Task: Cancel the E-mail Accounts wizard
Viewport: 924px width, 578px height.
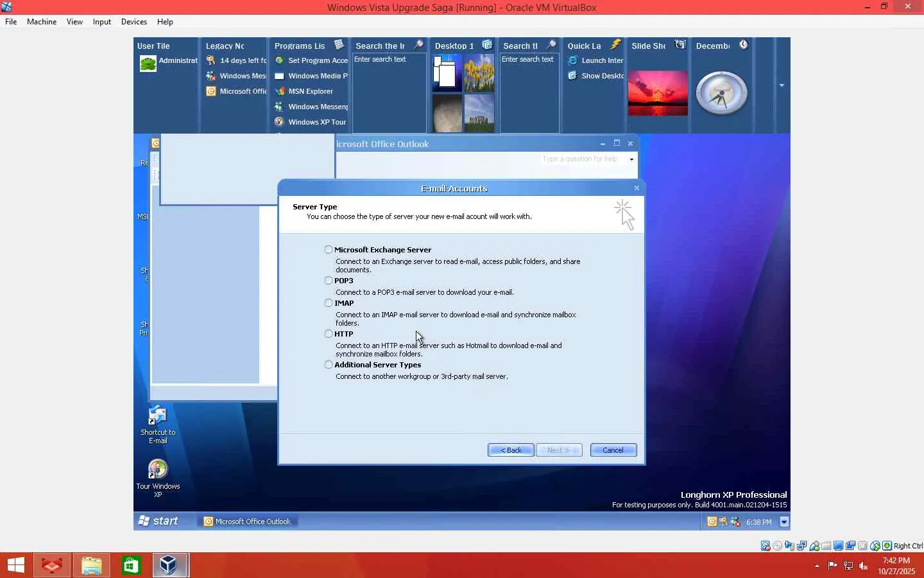Action: pyautogui.click(x=613, y=450)
